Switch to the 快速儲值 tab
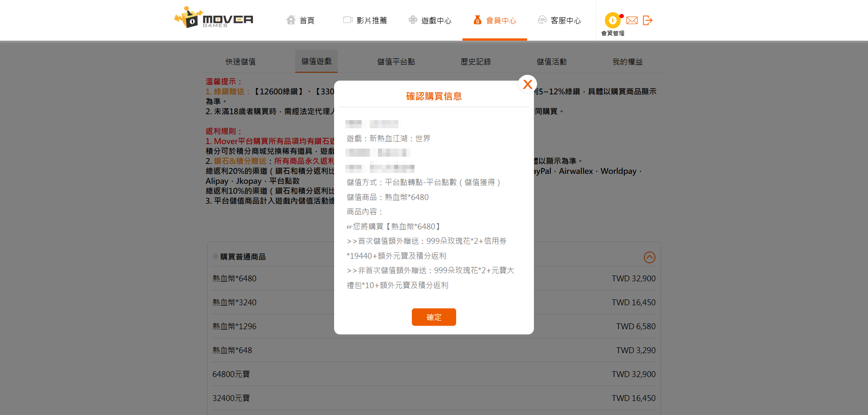The image size is (868, 415). coord(241,61)
